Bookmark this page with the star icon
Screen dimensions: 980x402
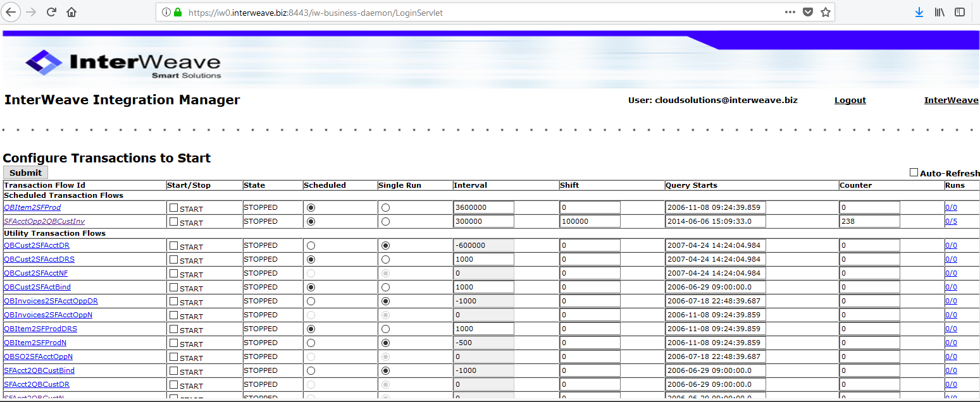pyautogui.click(x=825, y=12)
